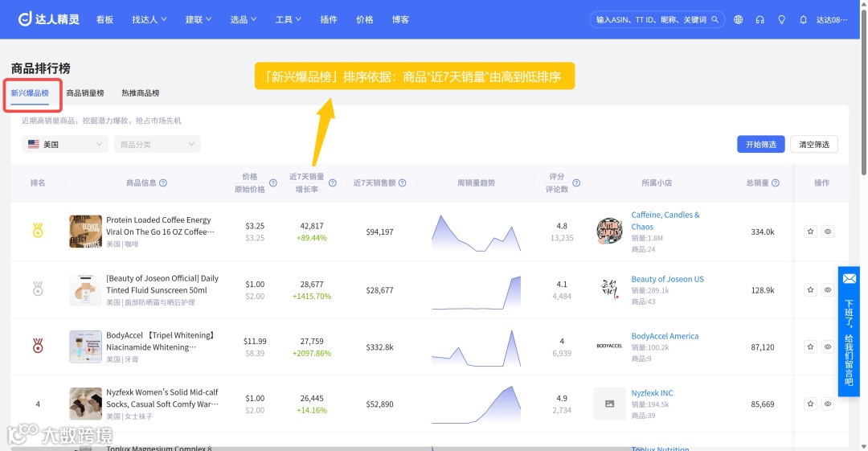Viewport: 868px width, 451px height.
Task: Click help icon next to 总销量
Action: 776,182
